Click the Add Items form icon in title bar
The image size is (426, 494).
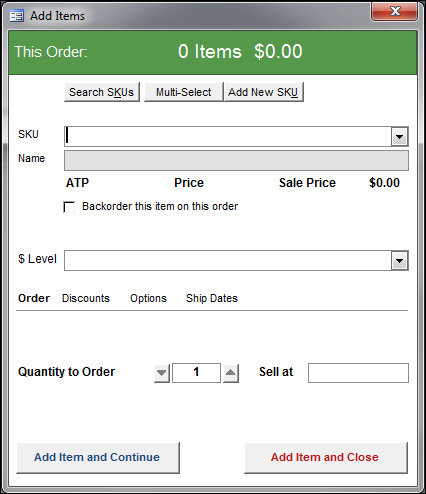pos(17,16)
